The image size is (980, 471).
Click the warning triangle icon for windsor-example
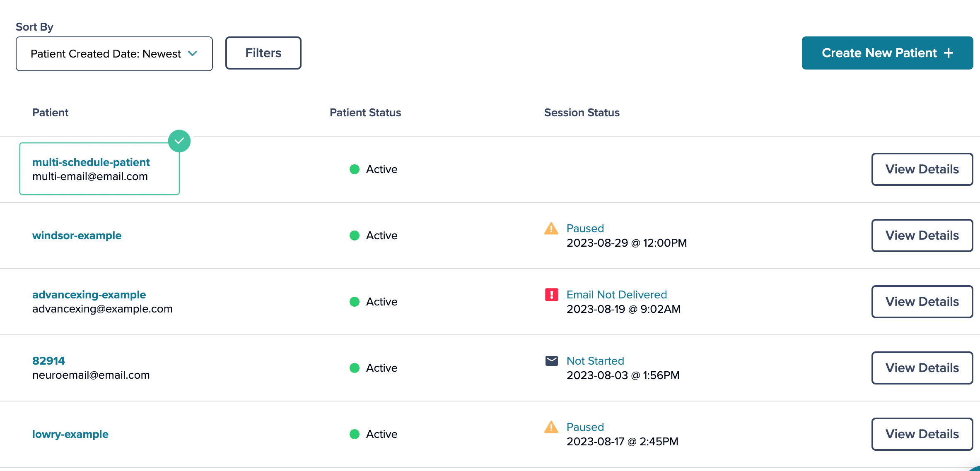551,228
